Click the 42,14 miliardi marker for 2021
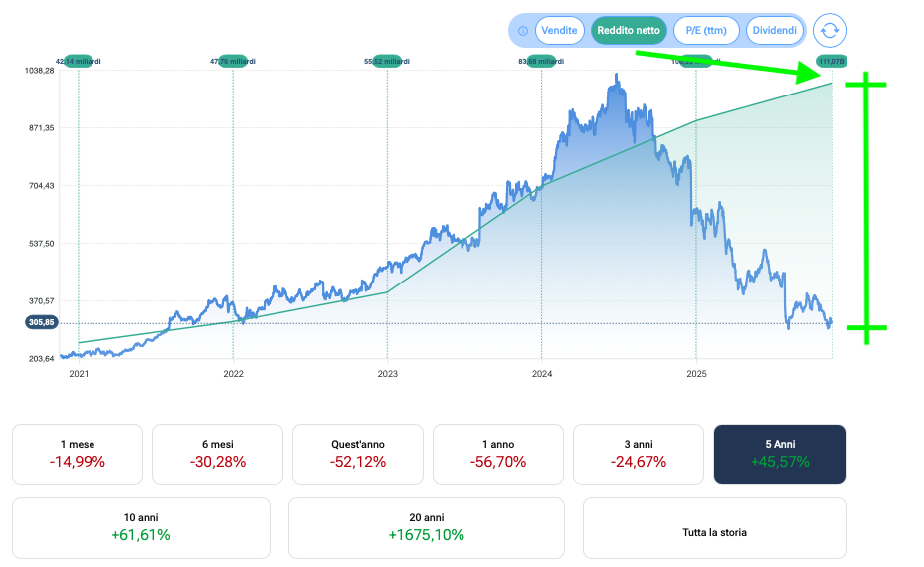The width and height of the screenshot is (924, 567). (79, 62)
